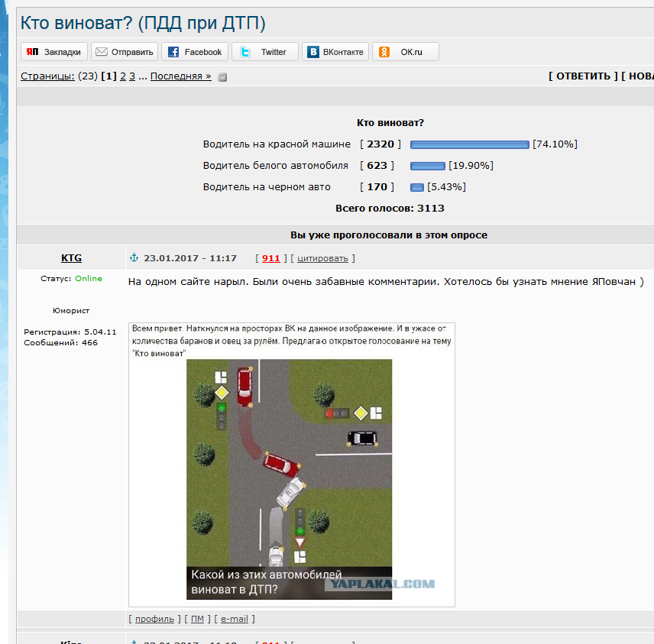
Task: Click the envelope icon on Отправить
Action: click(101, 52)
